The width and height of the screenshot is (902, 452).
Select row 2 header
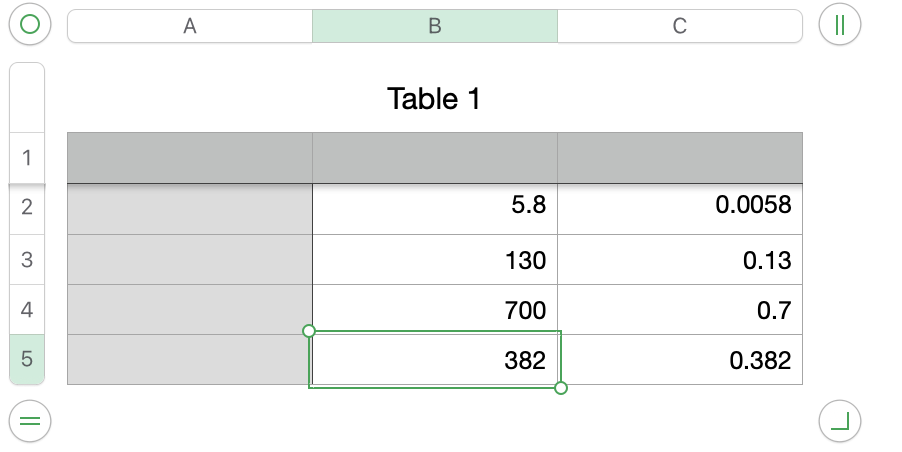(27, 208)
